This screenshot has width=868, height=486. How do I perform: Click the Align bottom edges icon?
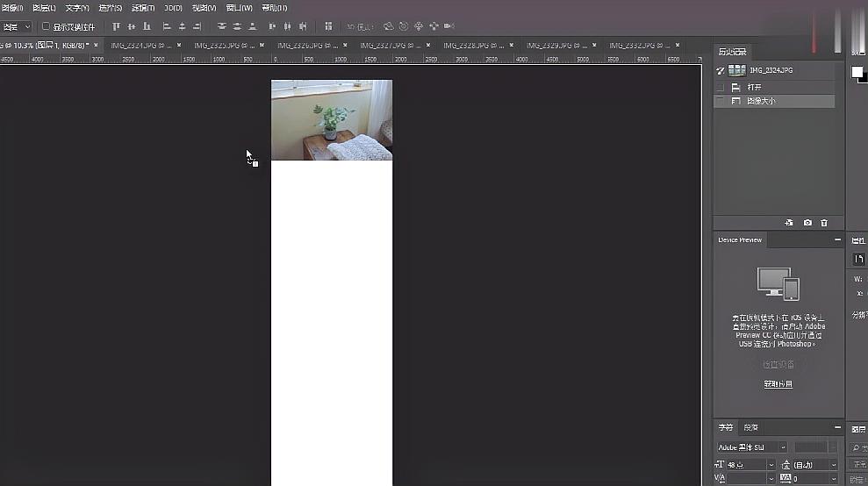point(147,26)
